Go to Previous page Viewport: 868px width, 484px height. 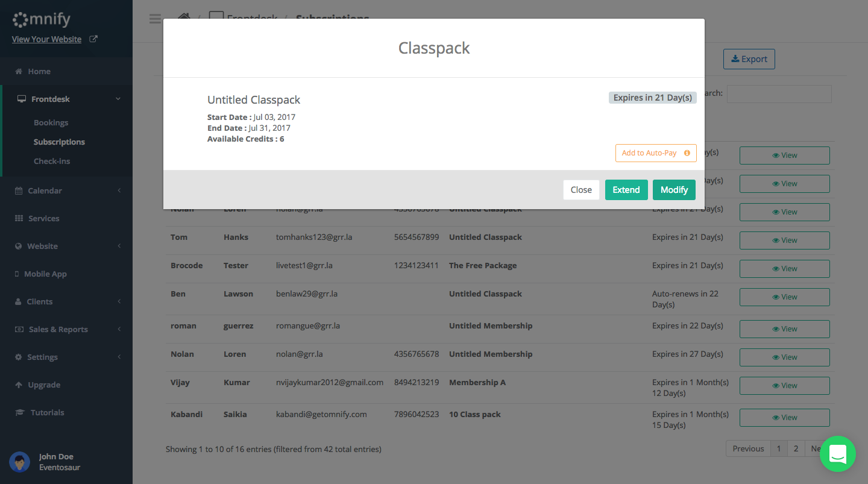(748, 448)
